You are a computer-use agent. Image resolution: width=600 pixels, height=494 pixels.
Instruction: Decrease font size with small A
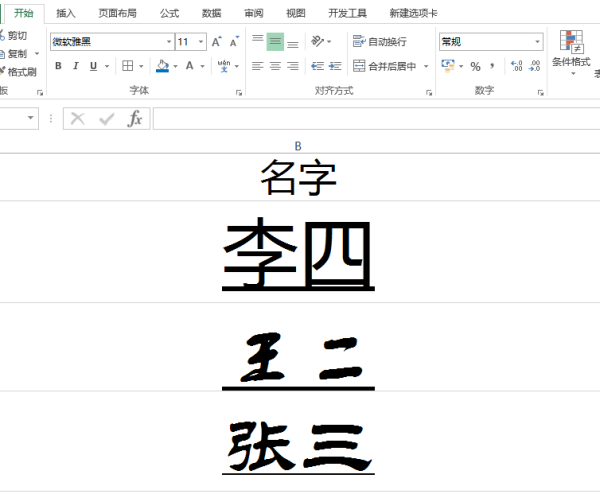(x=234, y=41)
